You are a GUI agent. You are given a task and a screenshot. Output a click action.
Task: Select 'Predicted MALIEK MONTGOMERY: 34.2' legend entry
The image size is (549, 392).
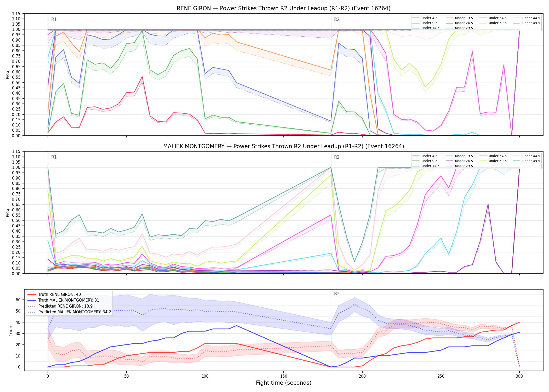pyautogui.click(x=69, y=312)
